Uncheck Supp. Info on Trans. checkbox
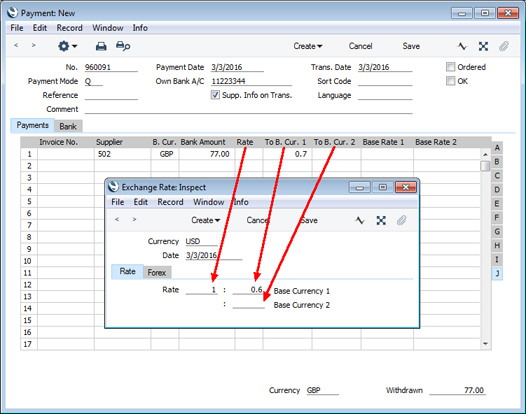 tap(215, 95)
